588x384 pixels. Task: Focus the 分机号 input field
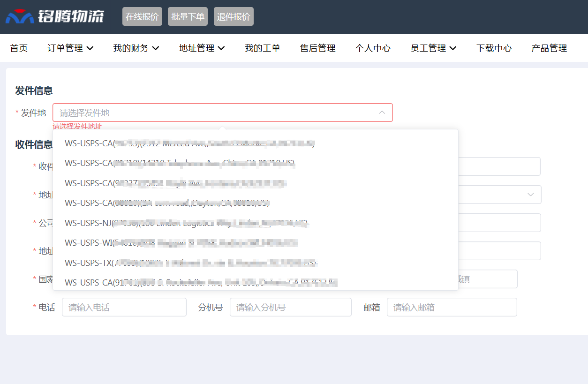tap(291, 307)
